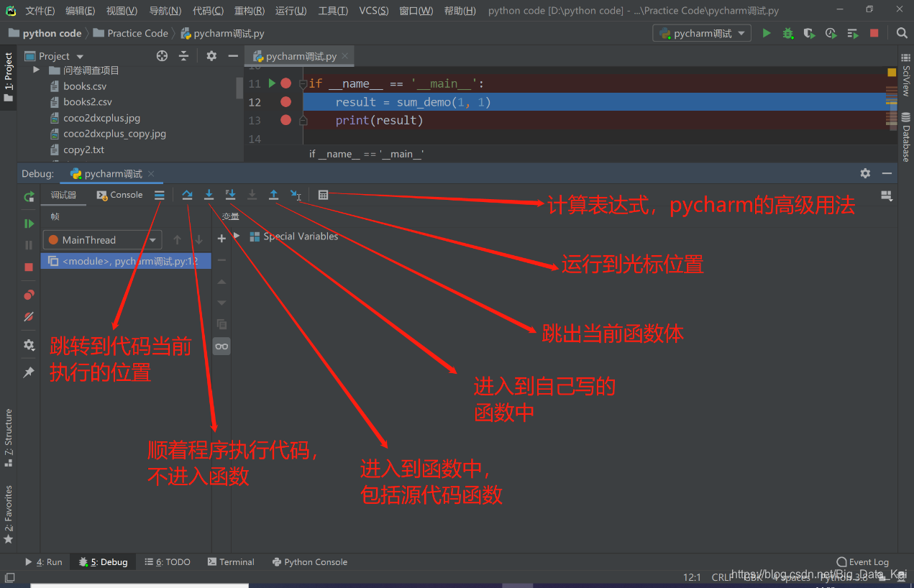Open View Breakpoints icon
Screen dimensions: 914x588
(x=29, y=295)
